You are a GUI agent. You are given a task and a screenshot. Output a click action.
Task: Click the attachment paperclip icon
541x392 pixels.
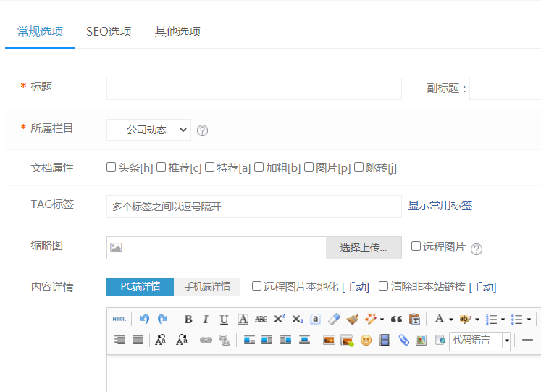click(403, 340)
